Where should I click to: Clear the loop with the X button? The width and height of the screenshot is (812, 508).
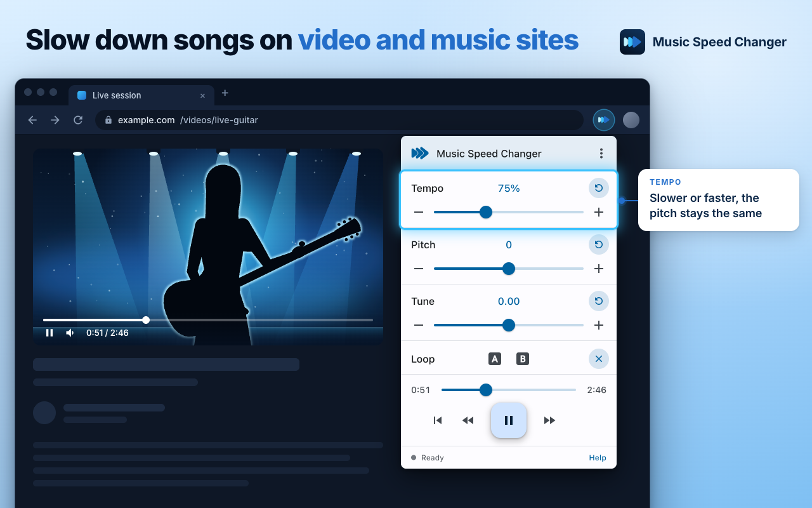[599, 359]
